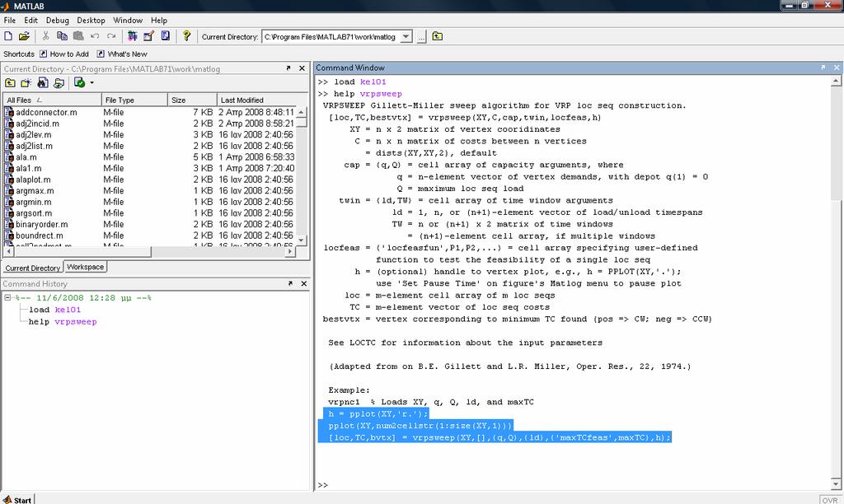
Task: Open the File menu
Action: click(x=10, y=20)
